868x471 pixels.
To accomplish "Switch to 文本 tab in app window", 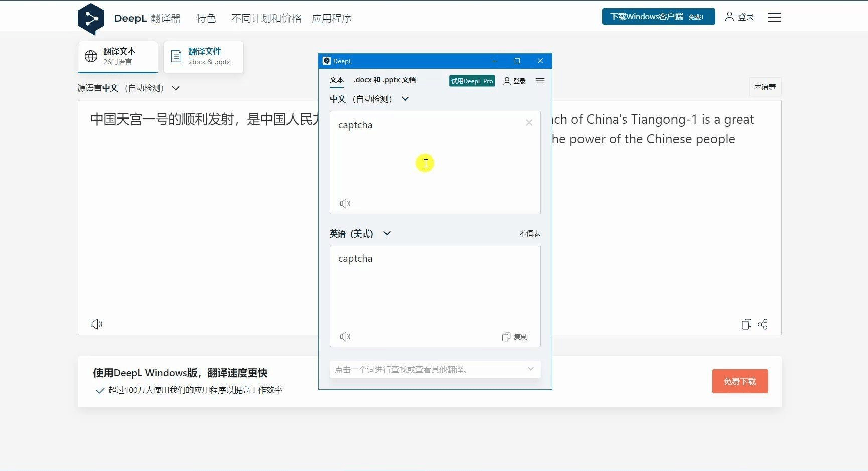I will click(x=337, y=80).
